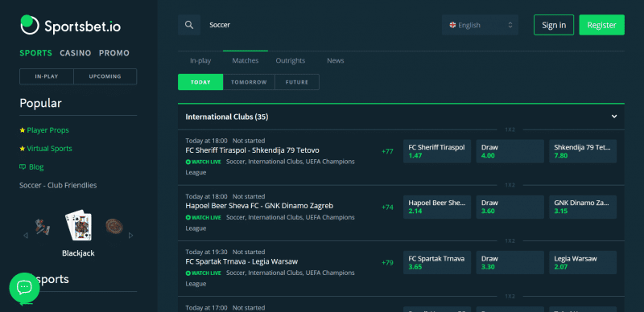Collapse the International Clubs section
The image size is (644, 312).
tap(614, 117)
